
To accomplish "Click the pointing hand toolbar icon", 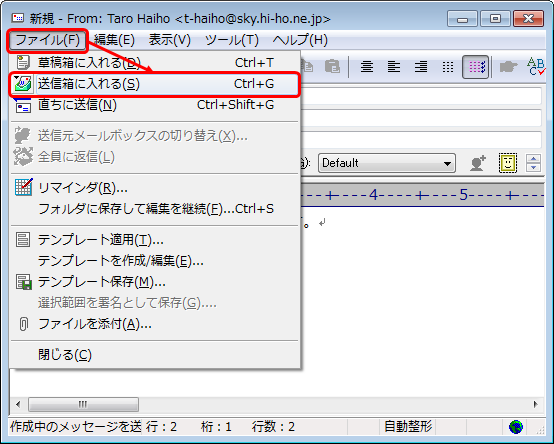I will (508, 66).
